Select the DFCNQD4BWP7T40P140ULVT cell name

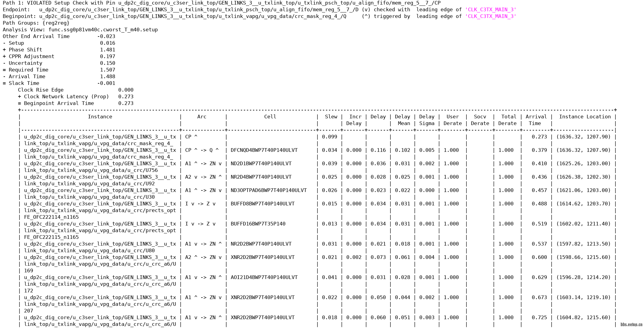264,150
